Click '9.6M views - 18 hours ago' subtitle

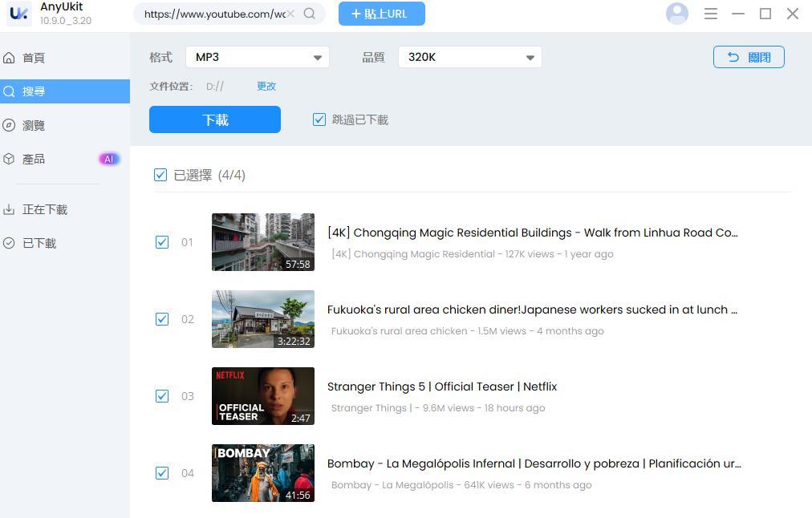484,408
